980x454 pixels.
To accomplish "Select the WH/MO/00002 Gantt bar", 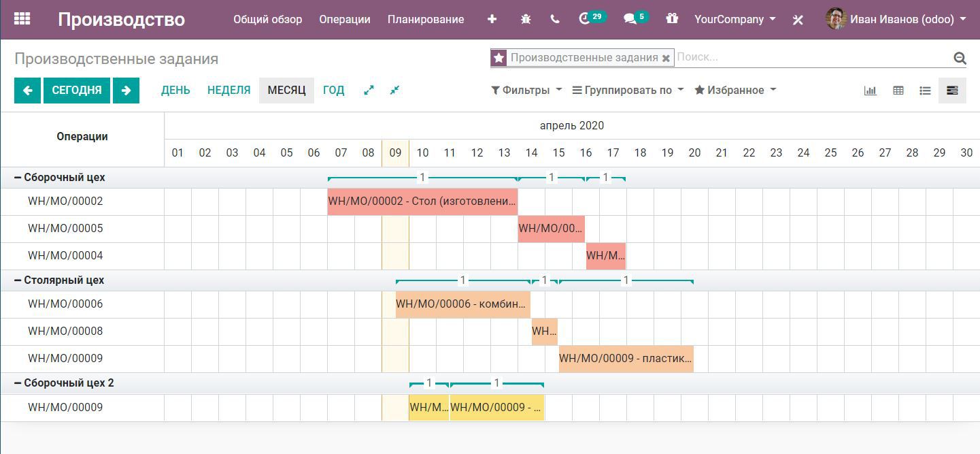I will pyautogui.click(x=422, y=201).
